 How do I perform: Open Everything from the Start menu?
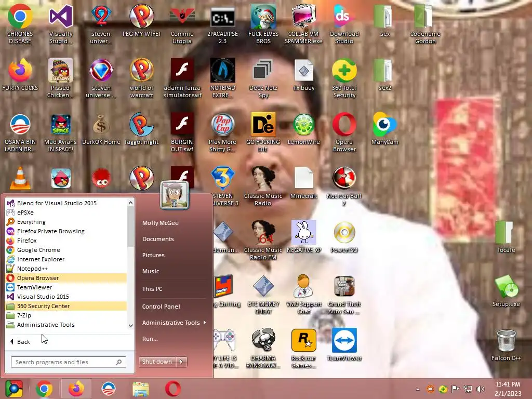pyautogui.click(x=66, y=222)
